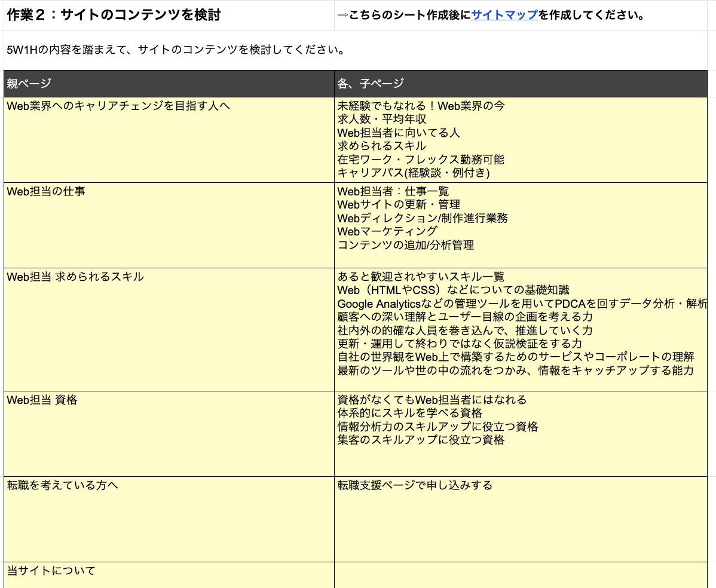Select the 各、子ページ header cell

[x=520, y=84]
